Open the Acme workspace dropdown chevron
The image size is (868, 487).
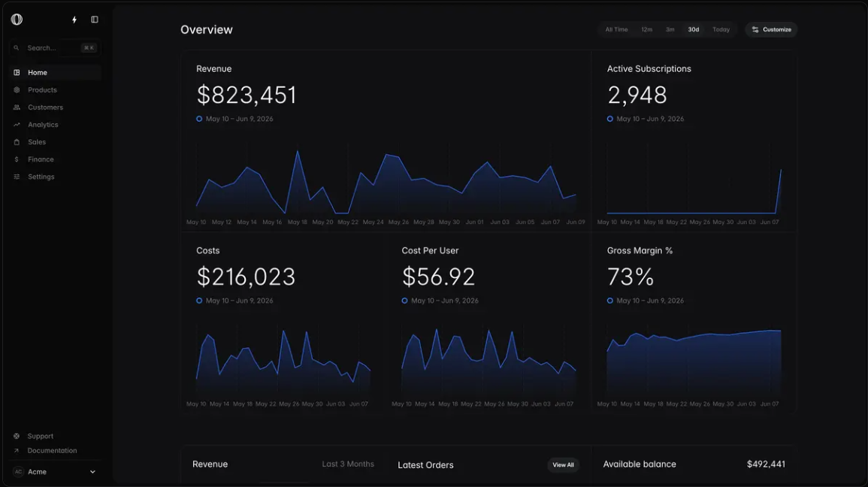[92, 472]
